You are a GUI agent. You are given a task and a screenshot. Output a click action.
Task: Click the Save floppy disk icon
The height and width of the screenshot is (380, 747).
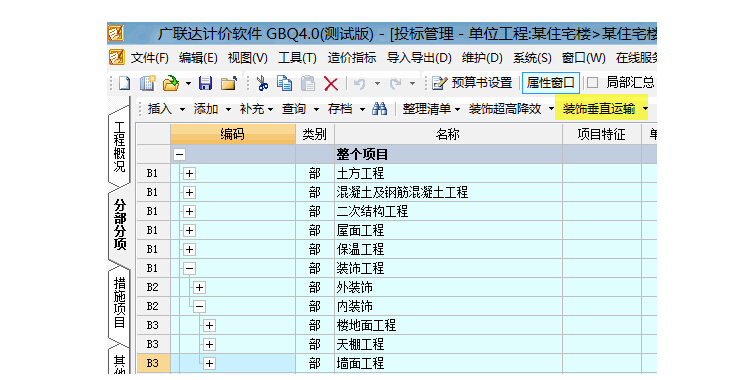pos(205,83)
